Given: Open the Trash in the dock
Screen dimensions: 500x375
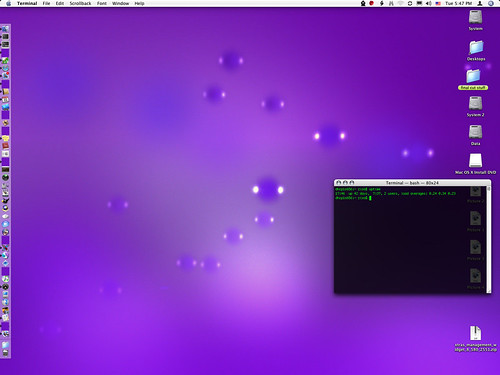Looking at the screenshot, I should (x=5, y=353).
